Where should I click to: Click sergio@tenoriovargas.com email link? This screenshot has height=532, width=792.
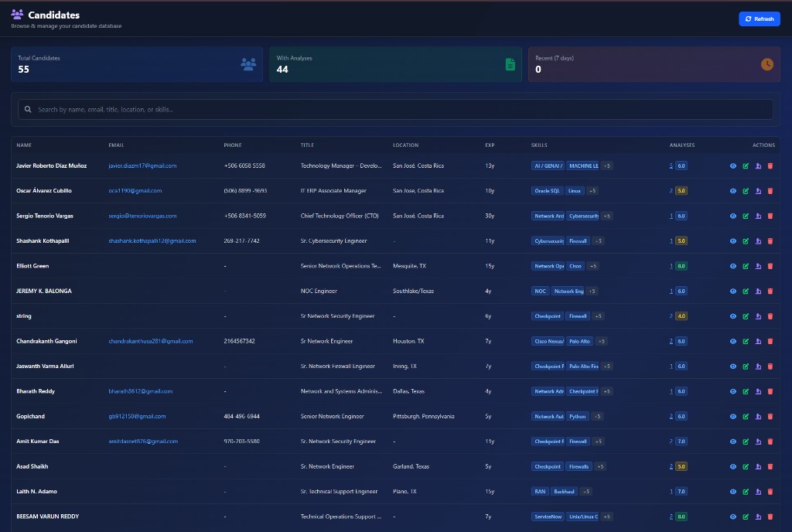142,216
